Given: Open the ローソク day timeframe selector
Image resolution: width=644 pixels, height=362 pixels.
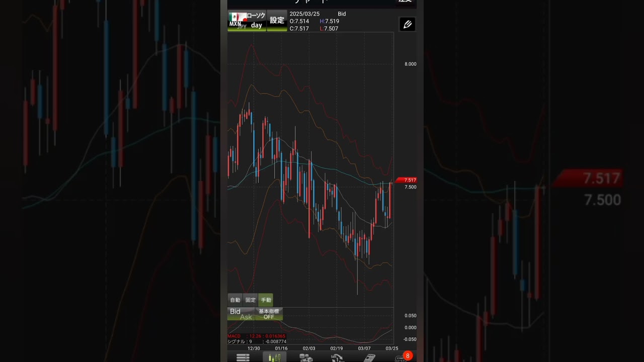Looking at the screenshot, I should 257,21.
